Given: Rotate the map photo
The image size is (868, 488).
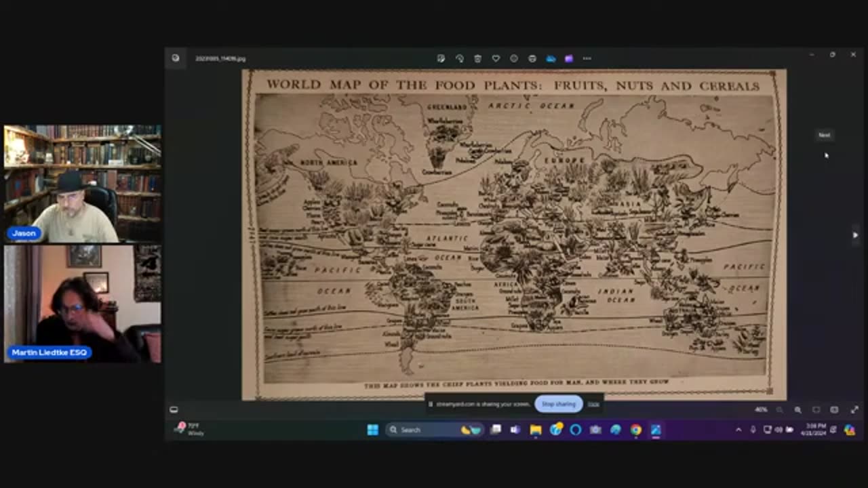Looking at the screenshot, I should click(x=459, y=58).
